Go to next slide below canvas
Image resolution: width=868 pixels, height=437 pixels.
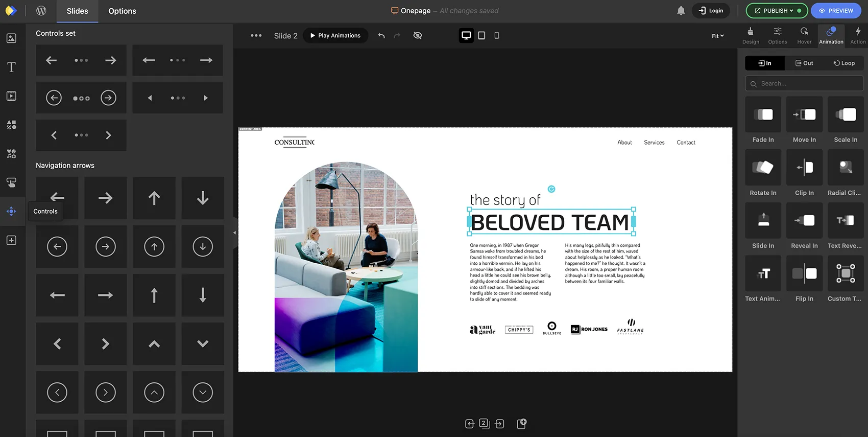pos(499,424)
